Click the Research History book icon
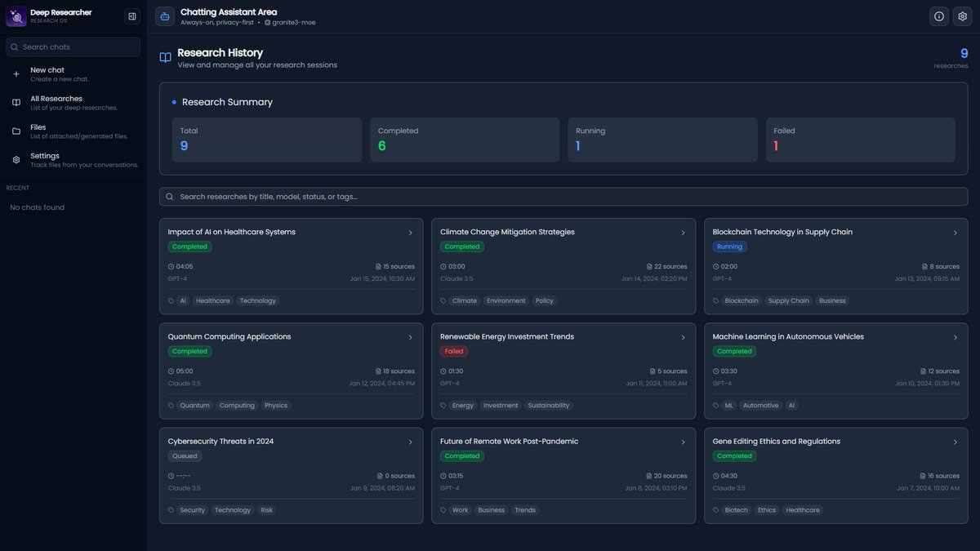Viewport: 980px width, 551px height. 166,58
